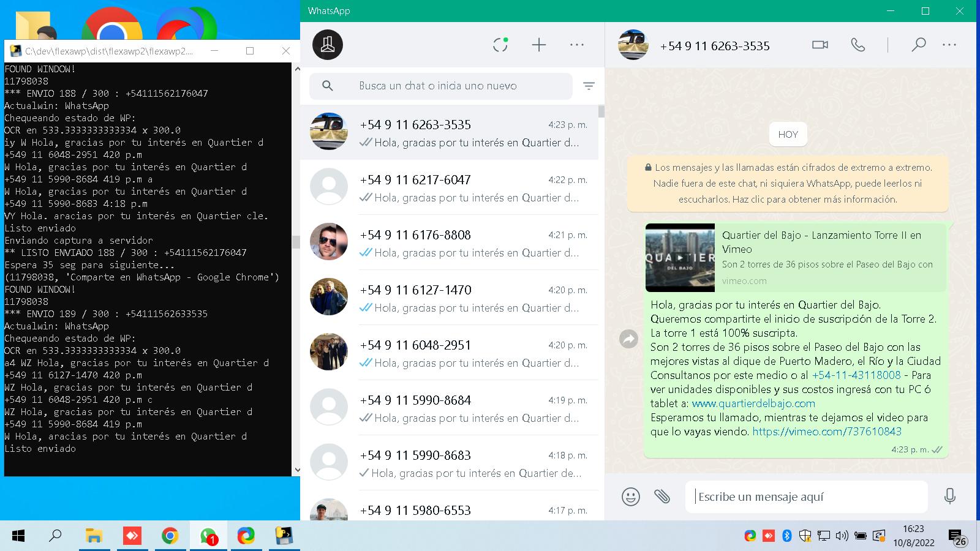Open contact photo in chat header
Screen dimensions: 980x551
click(633, 45)
